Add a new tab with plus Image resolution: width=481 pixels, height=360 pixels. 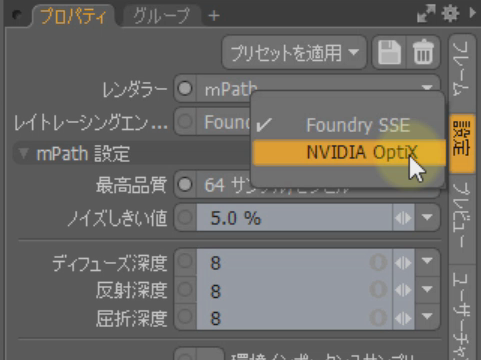click(x=214, y=16)
